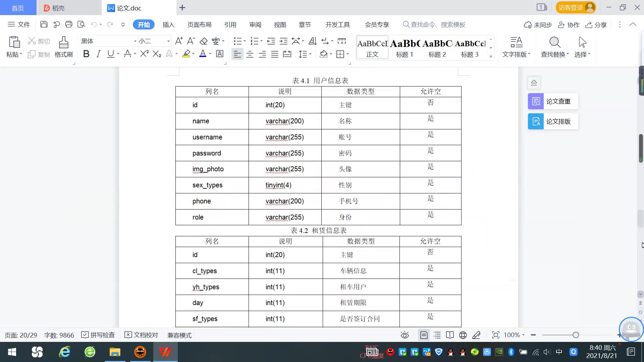The height and width of the screenshot is (362, 644).
Task: Apply the 标题 1 heading style
Action: point(405,48)
